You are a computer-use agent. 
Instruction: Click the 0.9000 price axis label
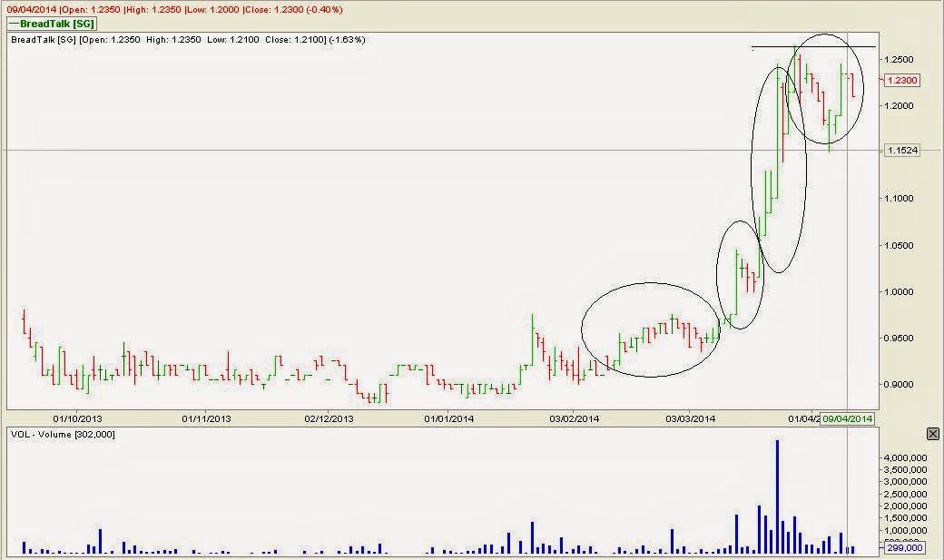(x=899, y=384)
